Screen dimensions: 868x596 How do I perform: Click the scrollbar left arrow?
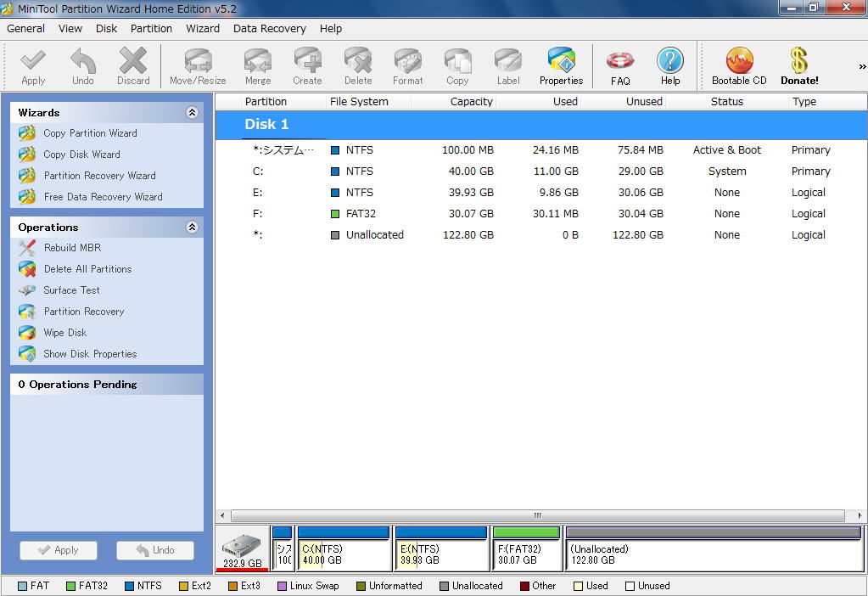click(222, 515)
